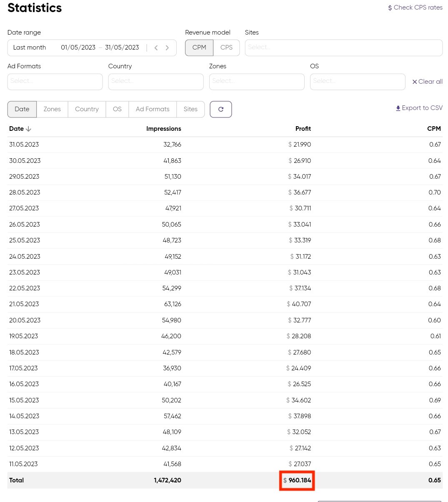Go to previous date range arrow

click(x=156, y=48)
